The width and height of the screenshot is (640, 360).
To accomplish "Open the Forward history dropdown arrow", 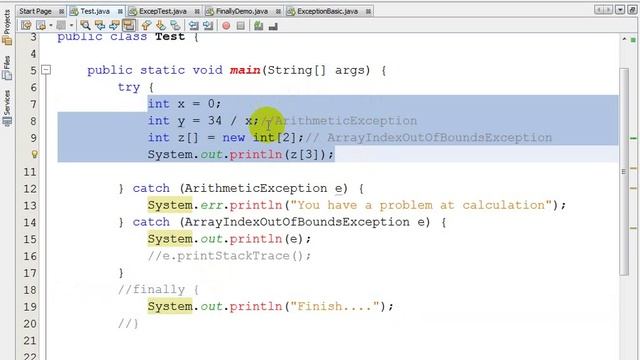I will click(71, 26).
